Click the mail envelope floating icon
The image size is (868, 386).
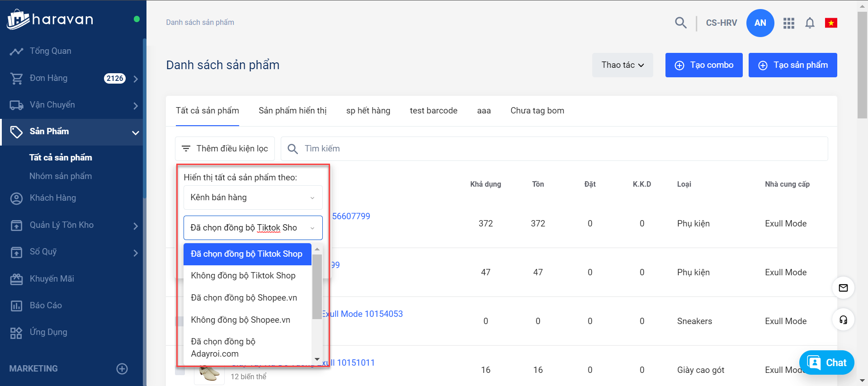(843, 288)
